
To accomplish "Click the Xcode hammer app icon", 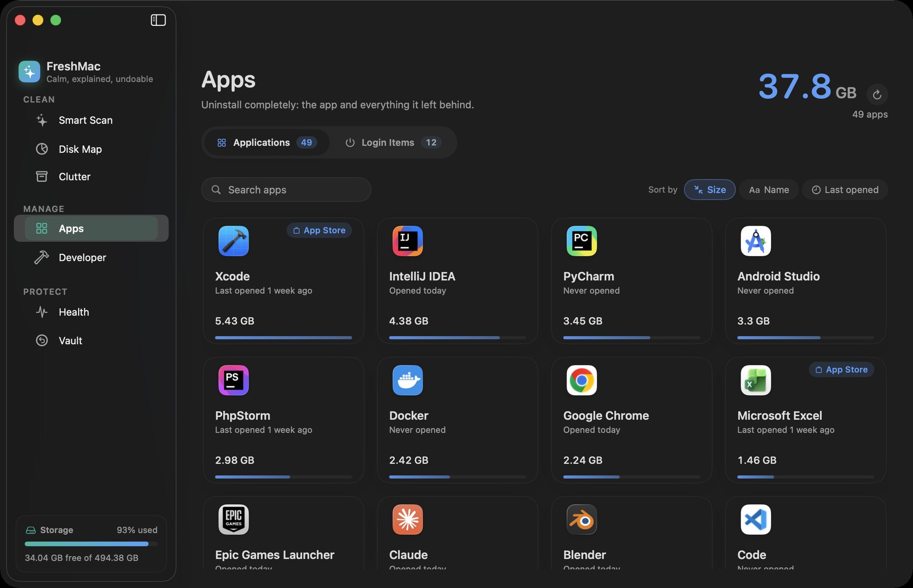I will coord(233,241).
